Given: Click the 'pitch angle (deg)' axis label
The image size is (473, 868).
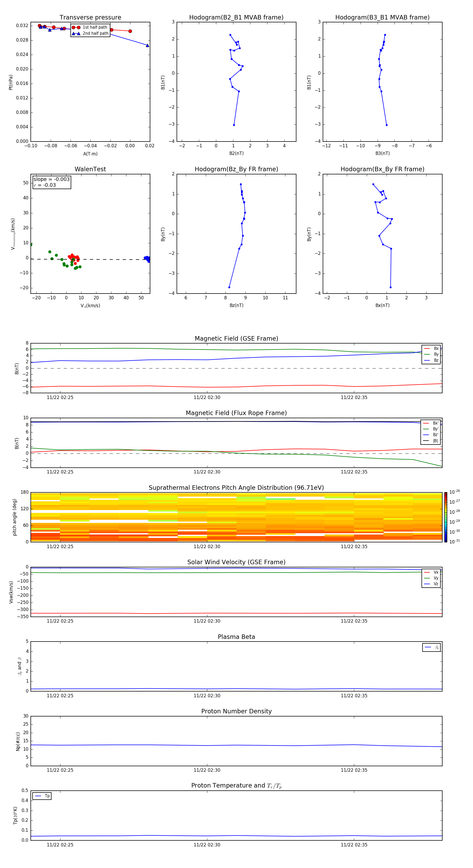Looking at the screenshot, I should 14,517.
